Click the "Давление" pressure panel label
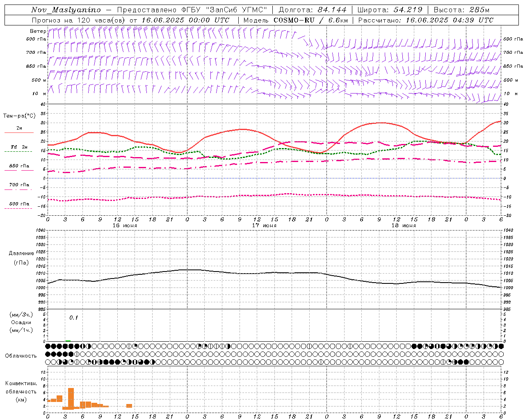Viewport: 525px width, 420px height. pyautogui.click(x=21, y=253)
